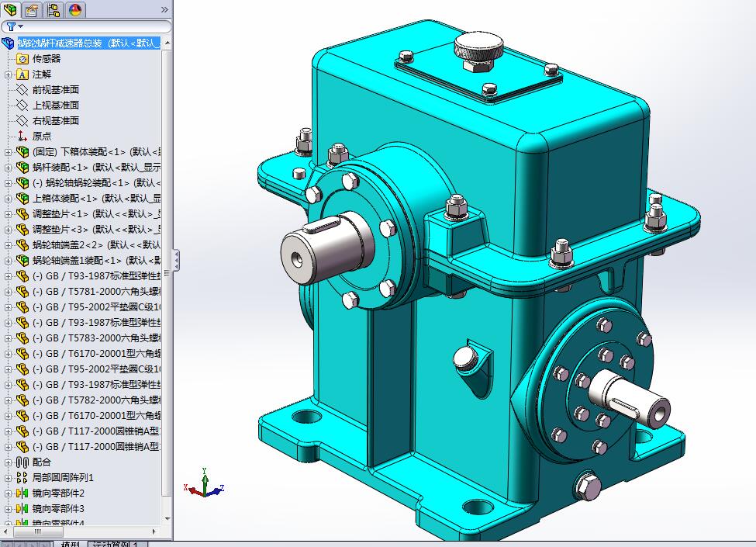The image size is (756, 547).
Task: Click the tree's vertical scrollbar down arrow
Action: point(167,519)
